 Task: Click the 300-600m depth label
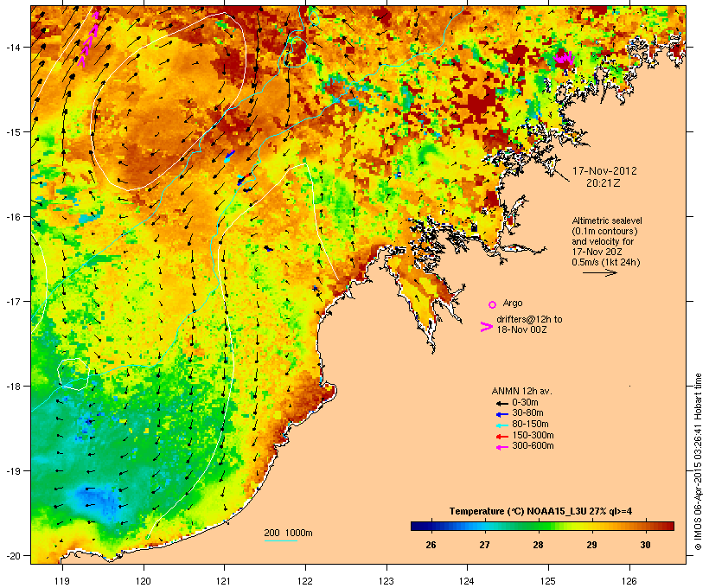point(533,446)
